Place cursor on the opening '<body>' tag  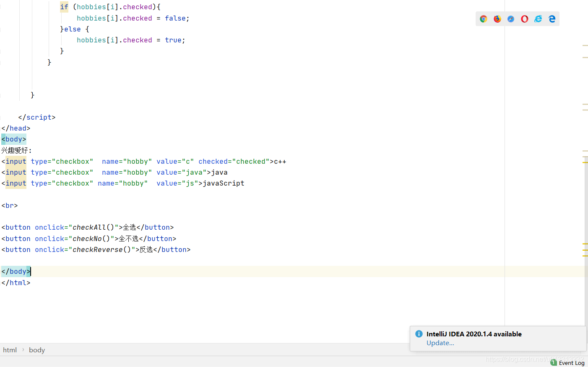coord(14,139)
